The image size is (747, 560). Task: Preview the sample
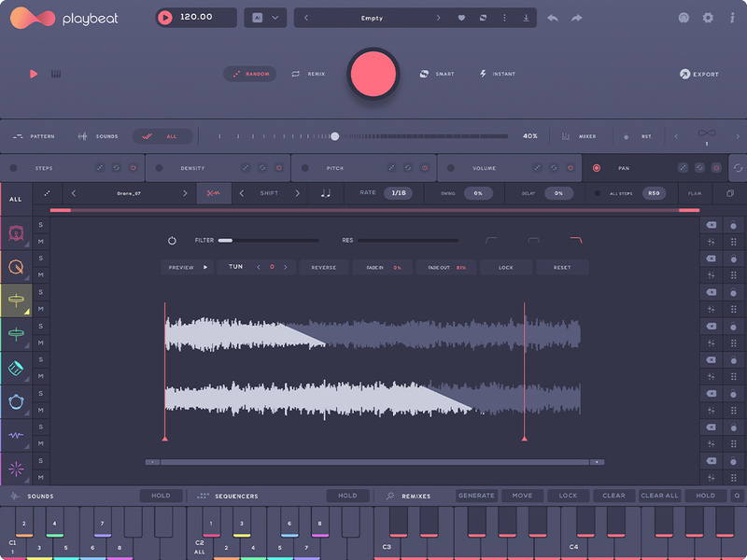point(188,267)
